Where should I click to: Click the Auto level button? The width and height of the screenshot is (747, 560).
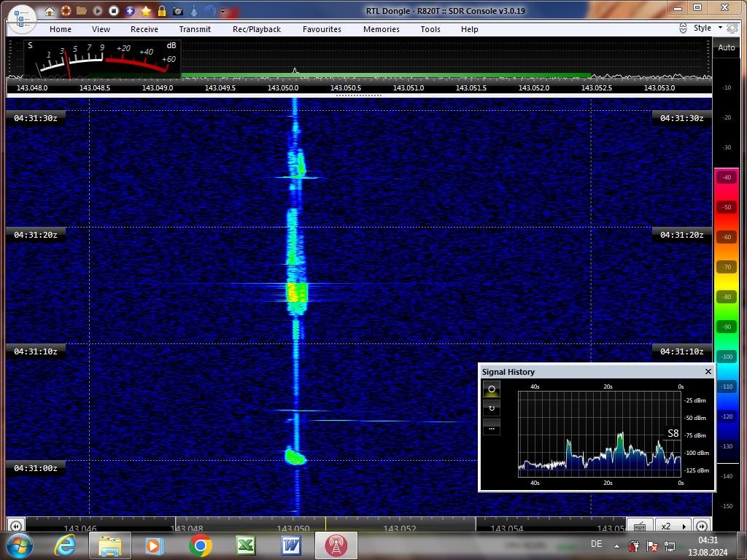[727, 47]
